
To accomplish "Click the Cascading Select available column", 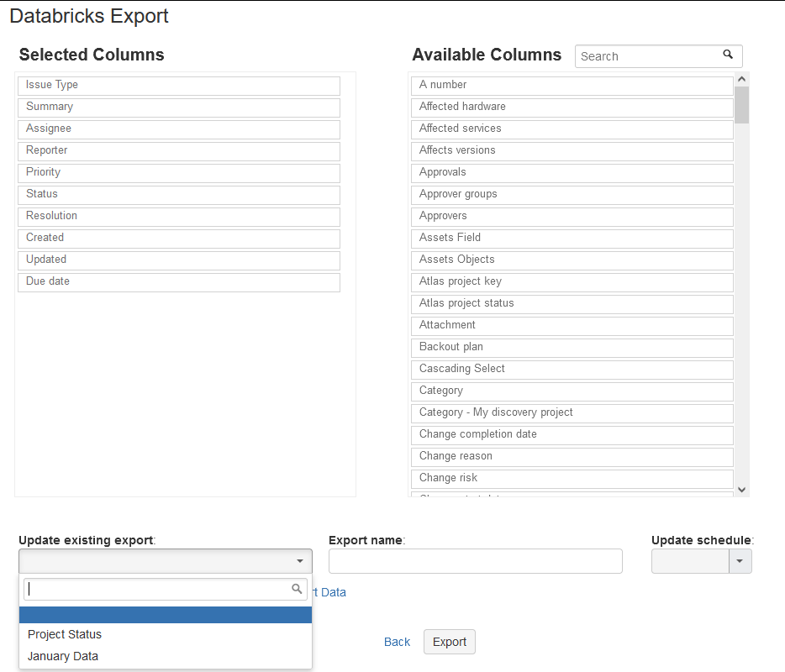I will point(572,370).
